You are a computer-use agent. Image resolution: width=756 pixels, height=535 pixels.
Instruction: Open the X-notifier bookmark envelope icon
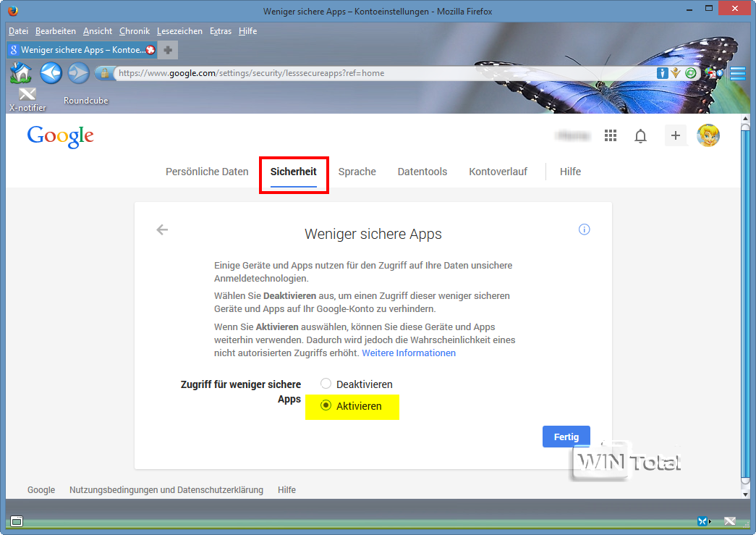click(27, 94)
